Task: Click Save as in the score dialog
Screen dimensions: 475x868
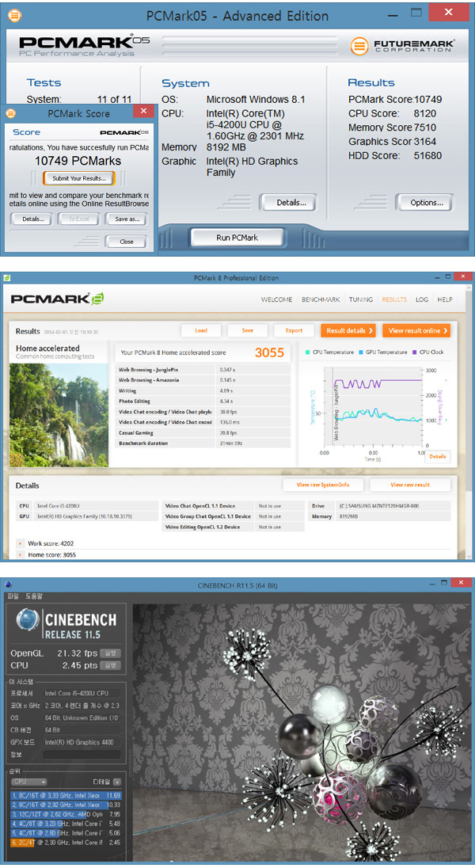Action: pyautogui.click(x=126, y=219)
